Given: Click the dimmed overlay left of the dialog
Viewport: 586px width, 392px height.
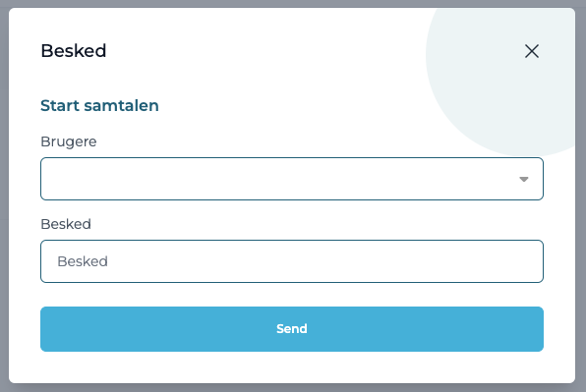Looking at the screenshot, I should 4,196.
